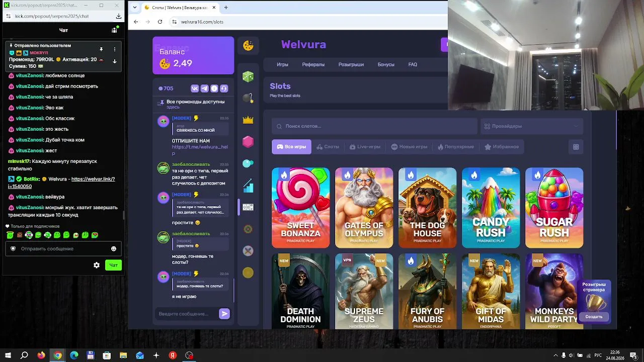Open a new Chrome tab
Viewport: 644px width, 362px height.
226,8
